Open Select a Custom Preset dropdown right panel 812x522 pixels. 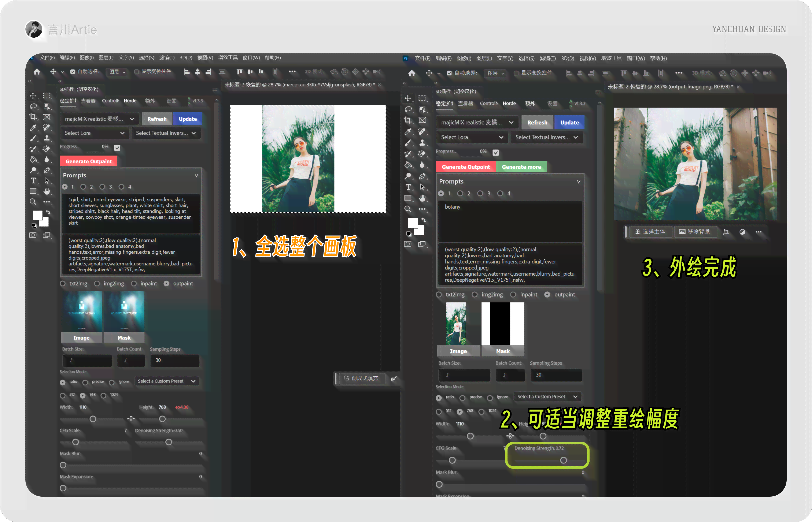(x=547, y=397)
